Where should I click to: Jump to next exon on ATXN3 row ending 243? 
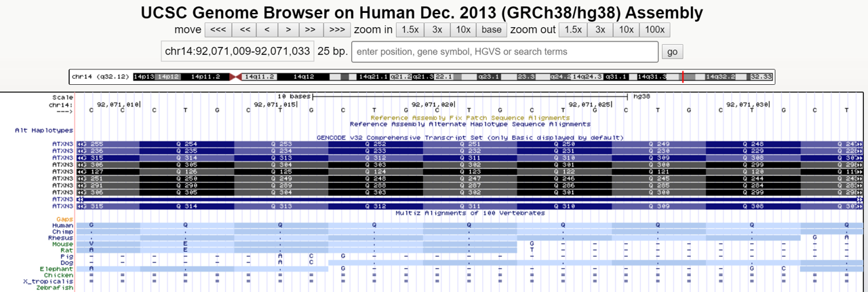[x=859, y=179]
